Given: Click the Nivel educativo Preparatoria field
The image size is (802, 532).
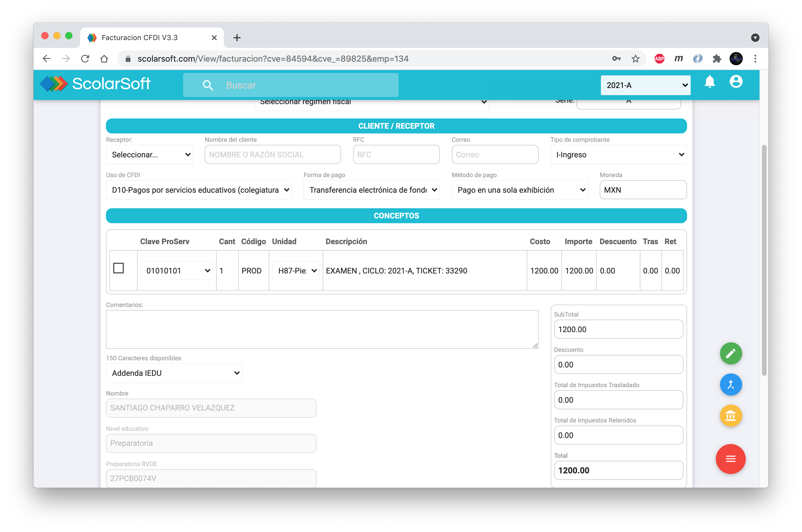Looking at the screenshot, I should [x=211, y=443].
